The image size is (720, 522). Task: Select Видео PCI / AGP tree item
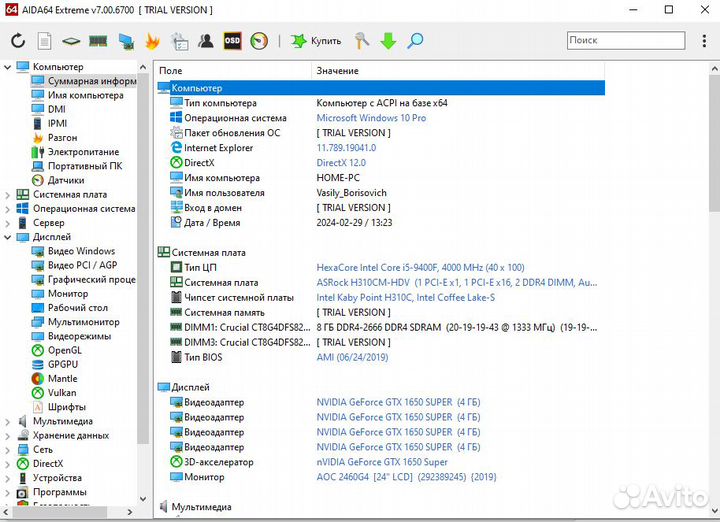point(74,265)
